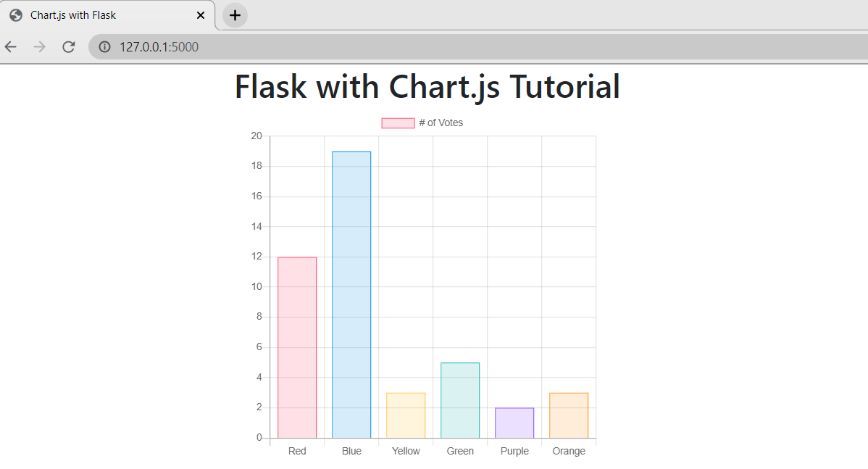The height and width of the screenshot is (469, 868).
Task: Click the 'Orange' x-axis label
Action: pyautogui.click(x=569, y=452)
